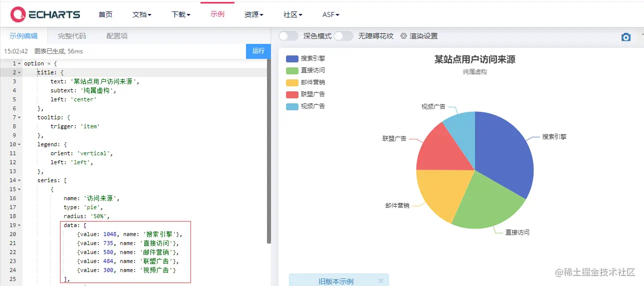Screen dimensions: 644x286
Task: Collapse legend fold arrow on line 10
Action: point(19,144)
